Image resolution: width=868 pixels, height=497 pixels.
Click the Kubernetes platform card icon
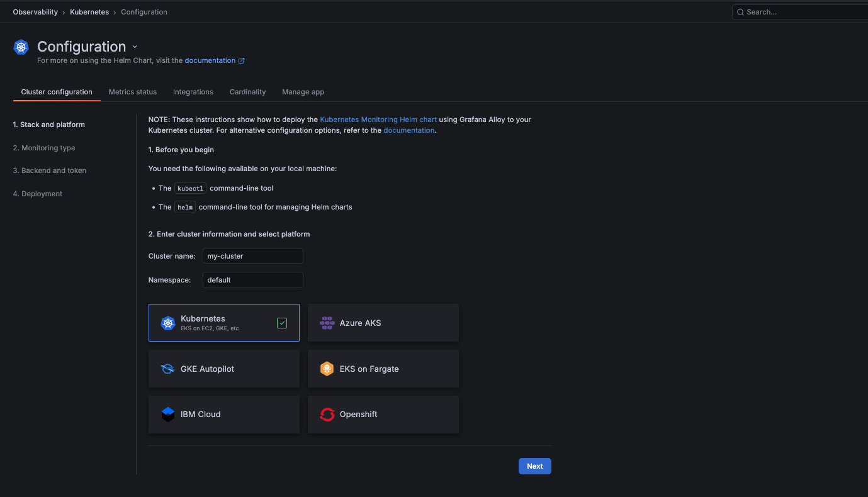pyautogui.click(x=167, y=323)
